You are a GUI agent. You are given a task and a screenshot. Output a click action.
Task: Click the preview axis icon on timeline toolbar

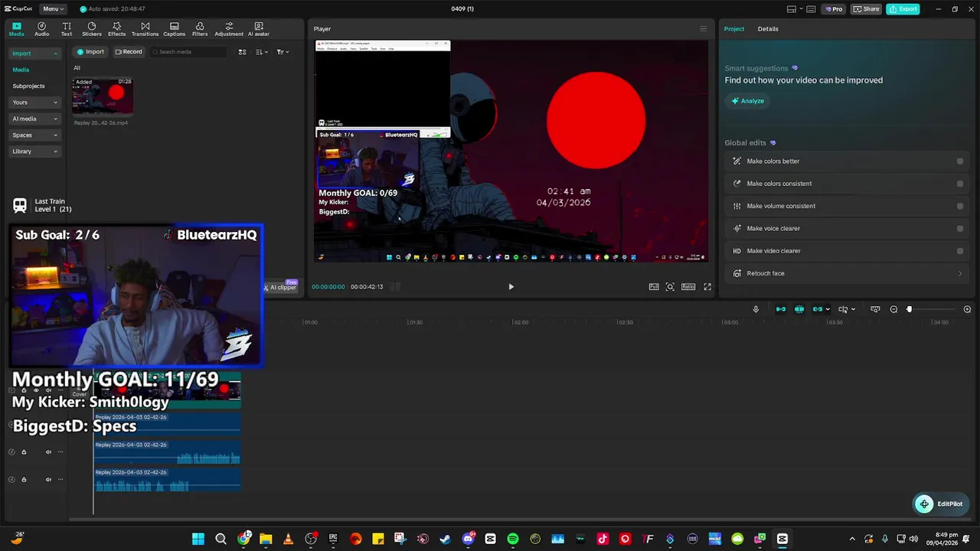click(875, 309)
